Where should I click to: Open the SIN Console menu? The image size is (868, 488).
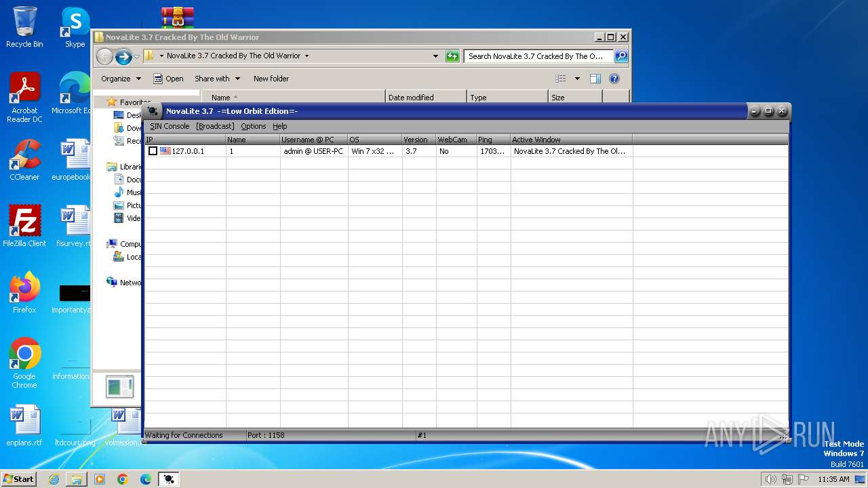[x=170, y=126]
